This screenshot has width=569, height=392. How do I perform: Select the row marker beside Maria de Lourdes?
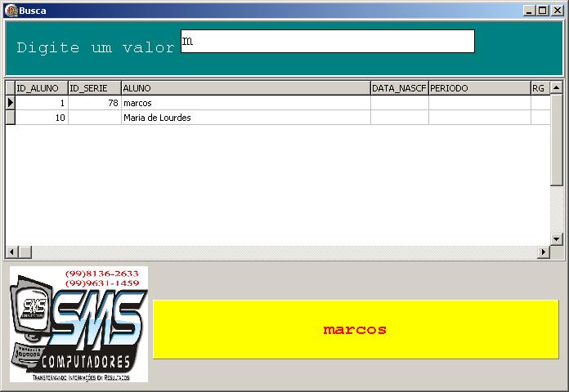[11, 118]
